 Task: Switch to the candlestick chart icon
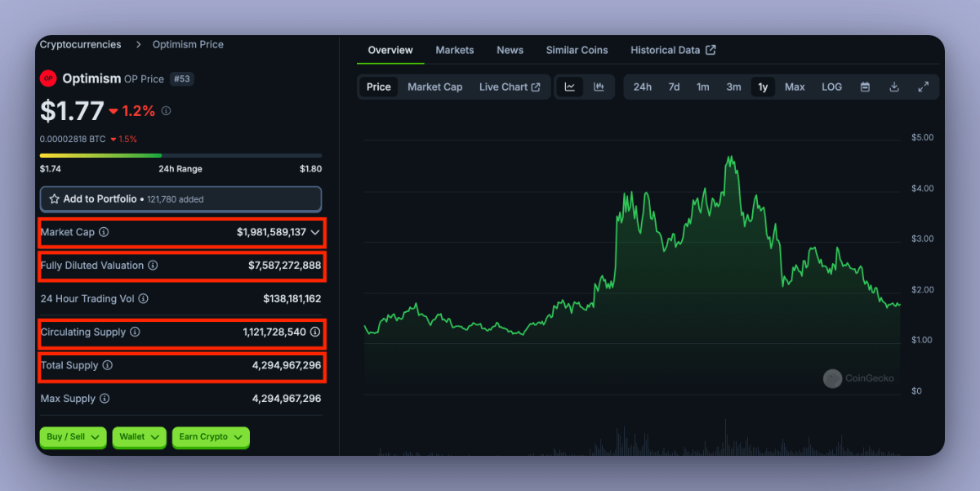coord(599,87)
